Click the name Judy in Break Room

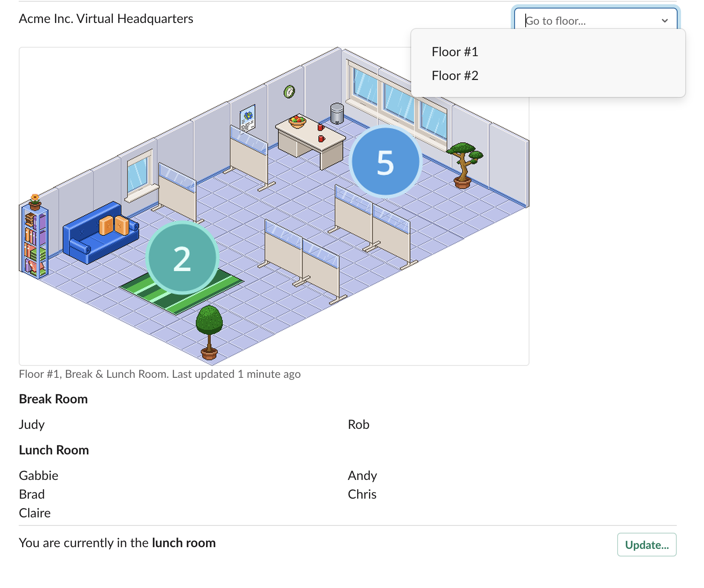[x=32, y=425]
